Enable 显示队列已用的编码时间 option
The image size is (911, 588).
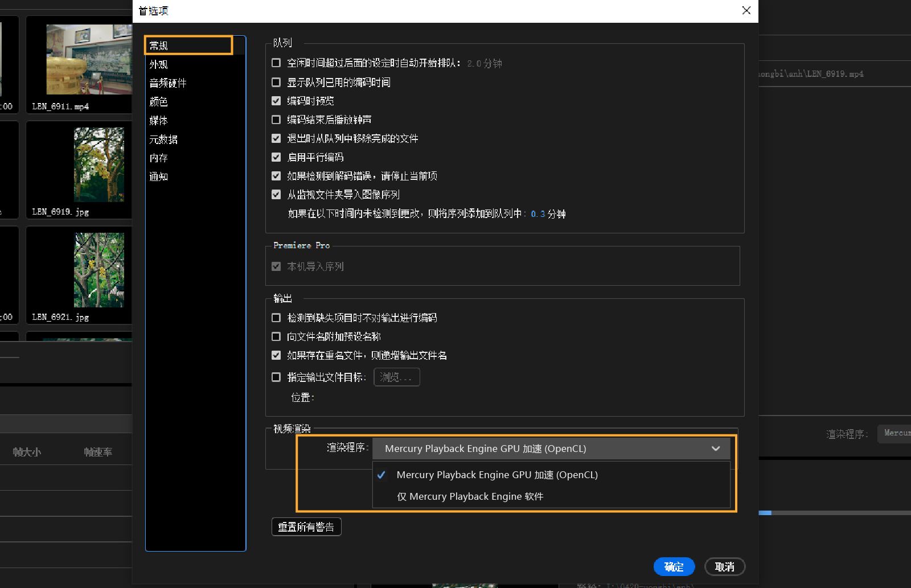[x=276, y=82]
